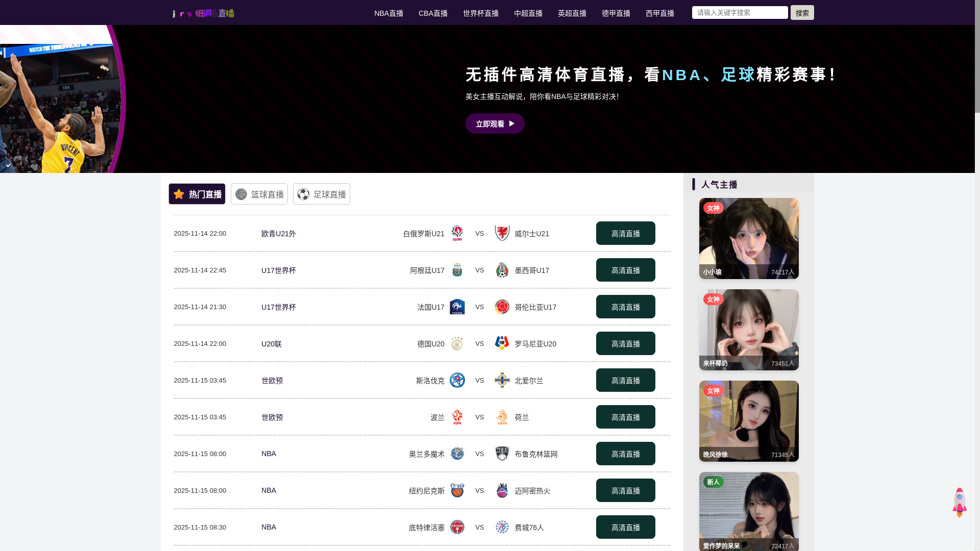Click the 白俄罗斯U21 team name
Image resolution: width=980 pixels, height=551 pixels.
(424, 234)
